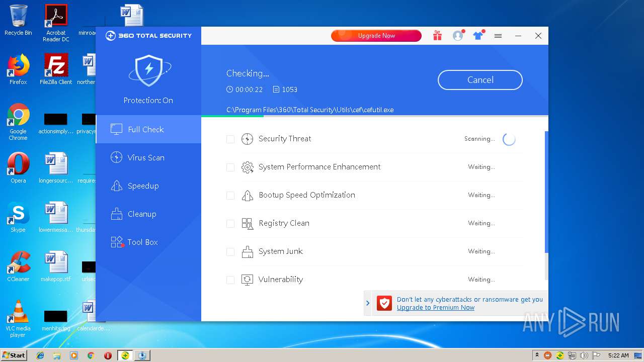Viewport: 644px width, 362px height.
Task: Click the Upgrade Now button
Action: click(x=376, y=36)
